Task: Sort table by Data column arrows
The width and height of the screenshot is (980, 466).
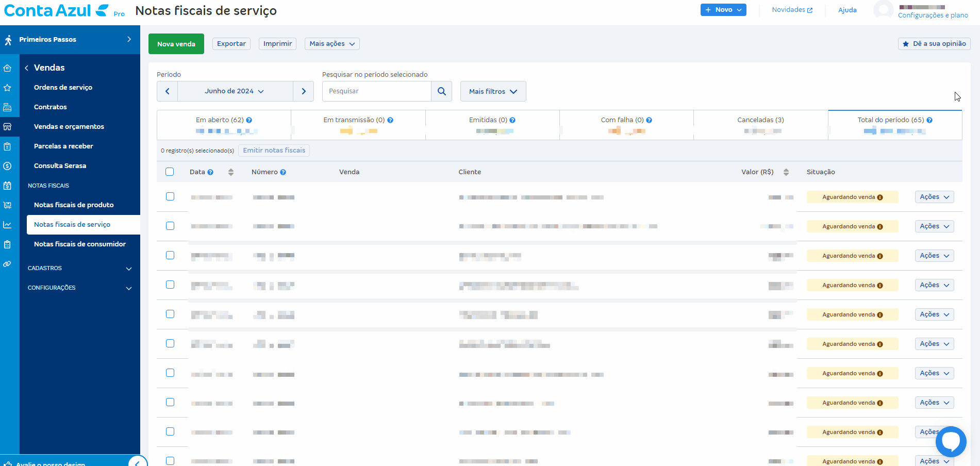Action: pos(231,172)
